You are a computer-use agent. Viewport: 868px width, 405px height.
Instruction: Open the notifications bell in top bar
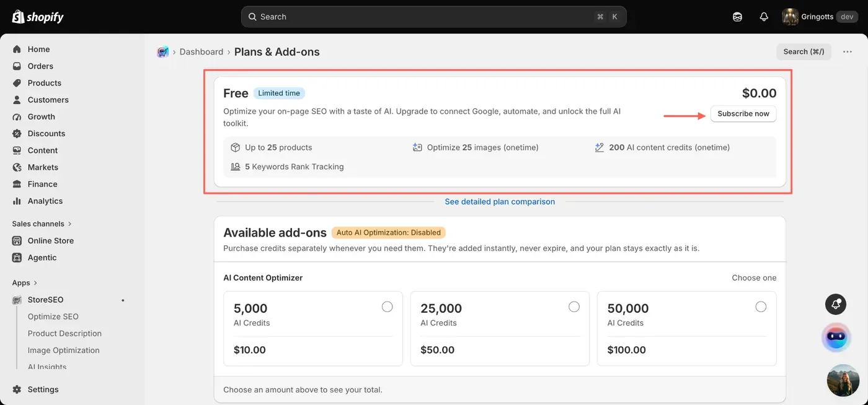(x=764, y=17)
